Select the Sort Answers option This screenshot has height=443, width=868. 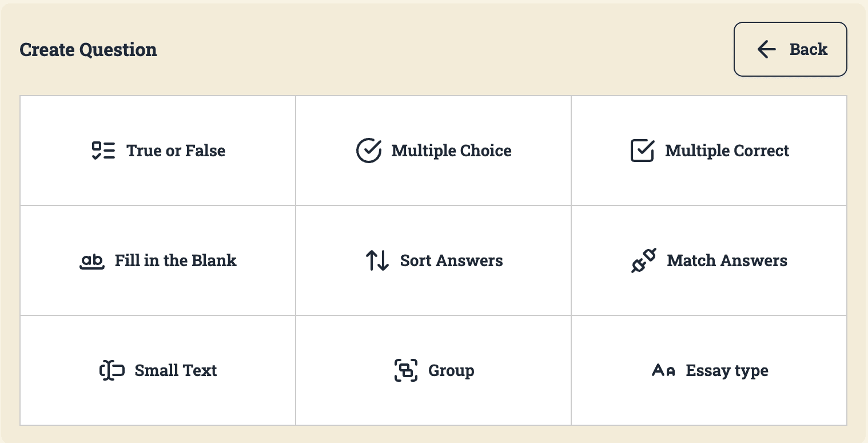pos(433,260)
